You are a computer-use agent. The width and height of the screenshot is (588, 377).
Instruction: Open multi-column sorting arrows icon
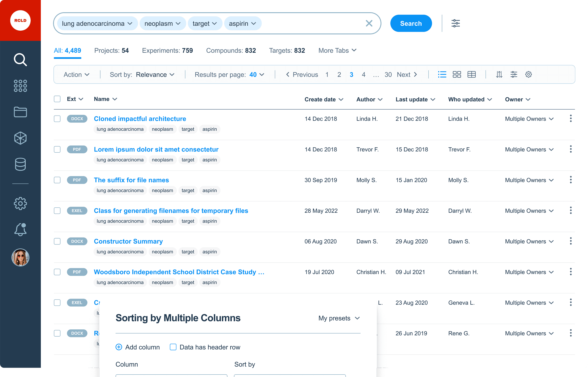(499, 74)
